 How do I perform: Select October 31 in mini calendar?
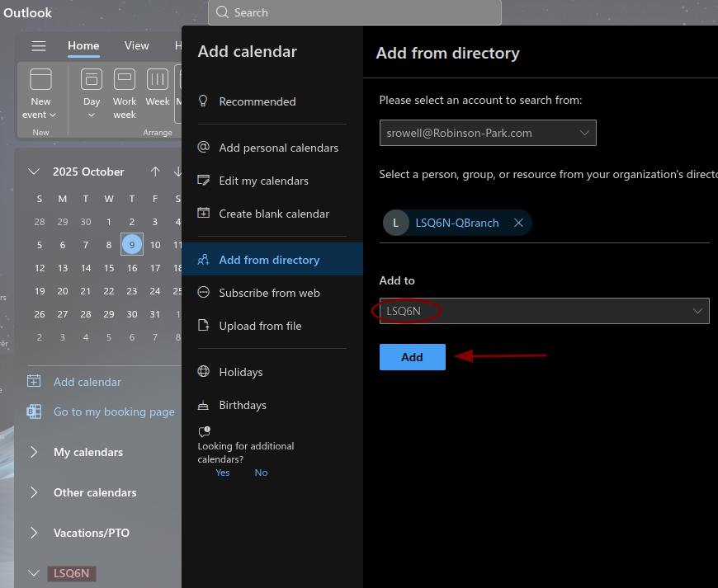click(155, 314)
